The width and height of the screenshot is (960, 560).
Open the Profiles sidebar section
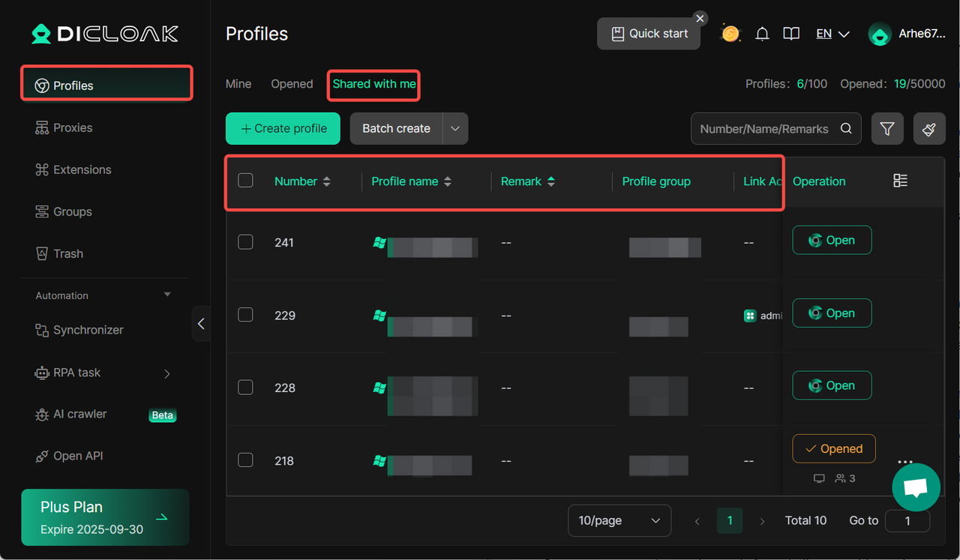pos(106,85)
